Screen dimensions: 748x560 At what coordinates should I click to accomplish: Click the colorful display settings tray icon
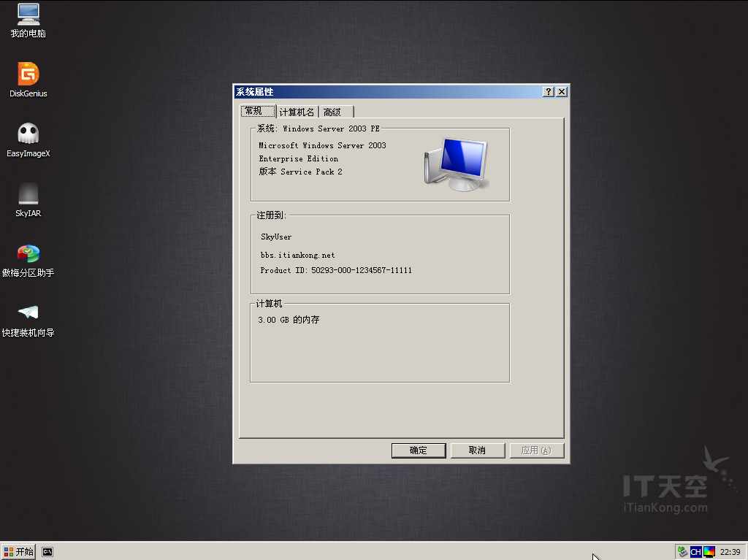tap(709, 552)
